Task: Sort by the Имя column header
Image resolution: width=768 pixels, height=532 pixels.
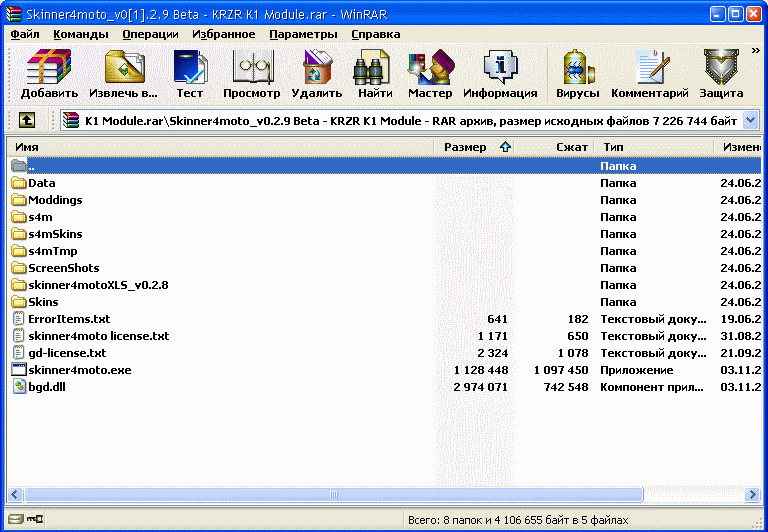Action: coord(220,147)
